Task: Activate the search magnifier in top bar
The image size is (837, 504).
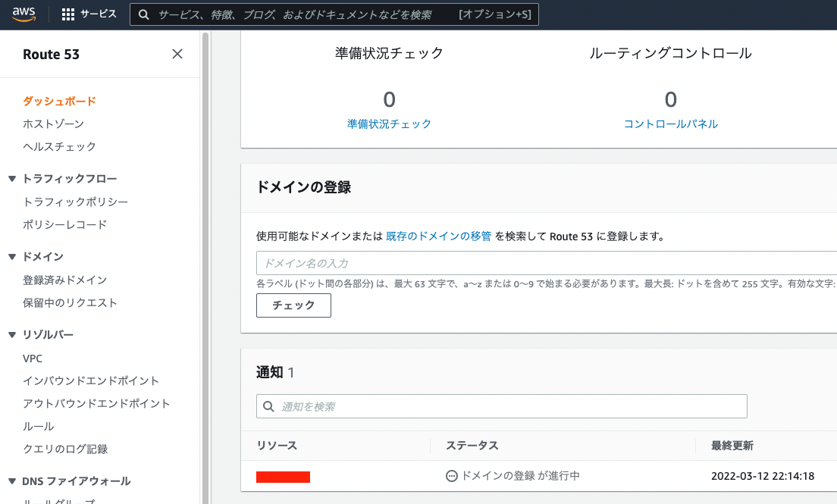Action: coord(144,14)
